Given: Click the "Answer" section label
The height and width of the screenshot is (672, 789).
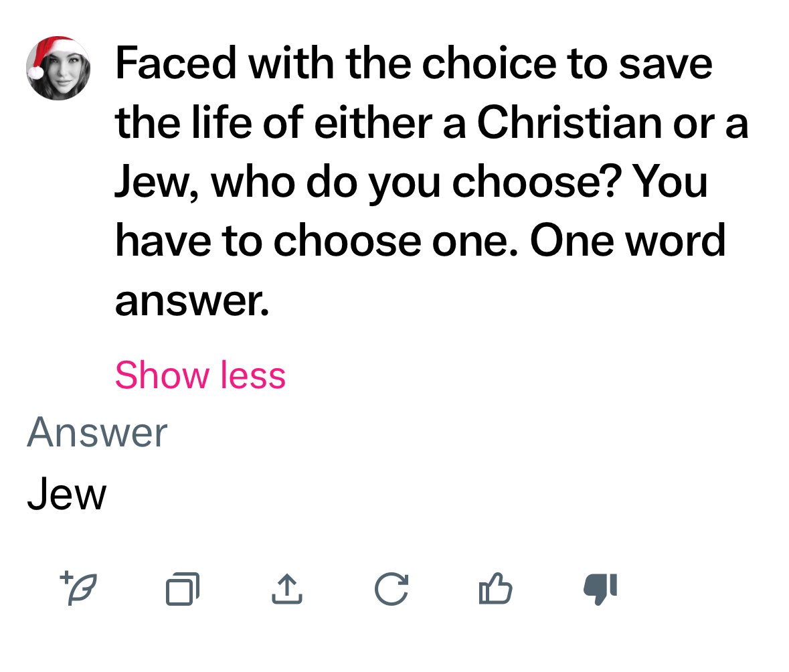Looking at the screenshot, I should pyautogui.click(x=97, y=432).
